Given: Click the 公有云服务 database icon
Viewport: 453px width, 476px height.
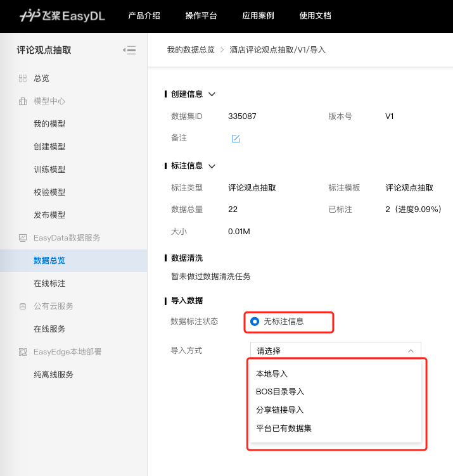Looking at the screenshot, I should click(x=22, y=306).
